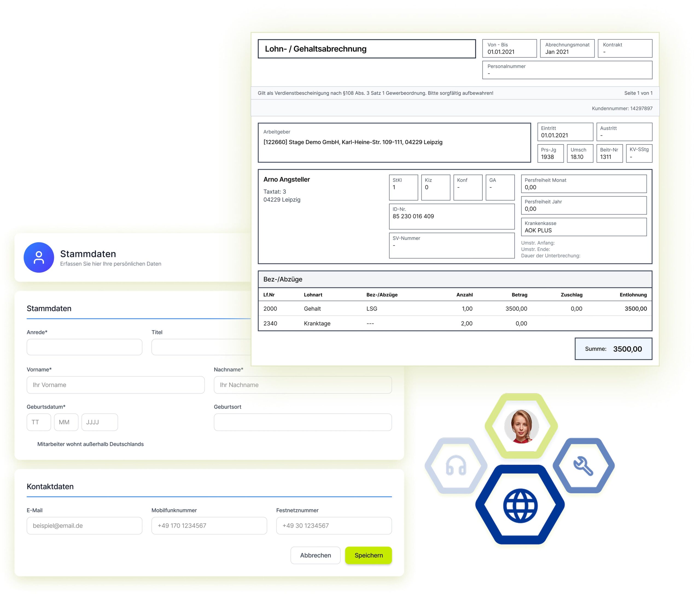Click the SV-Nummer box
Image resolution: width=700 pixels, height=594 pixels.
click(452, 246)
